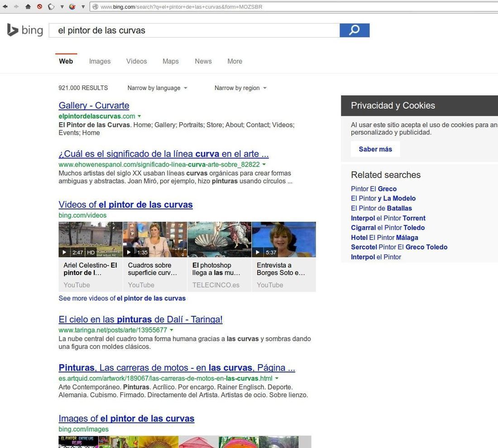
Task: Open 'El cielo en las pinturas de Dalí - Taringa!'
Action: pos(140,319)
